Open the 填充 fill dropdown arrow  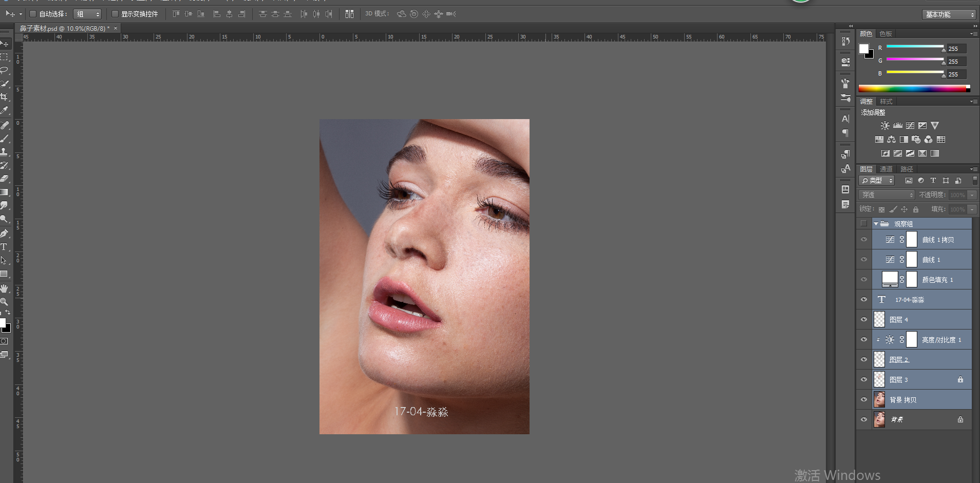pyautogui.click(x=972, y=209)
